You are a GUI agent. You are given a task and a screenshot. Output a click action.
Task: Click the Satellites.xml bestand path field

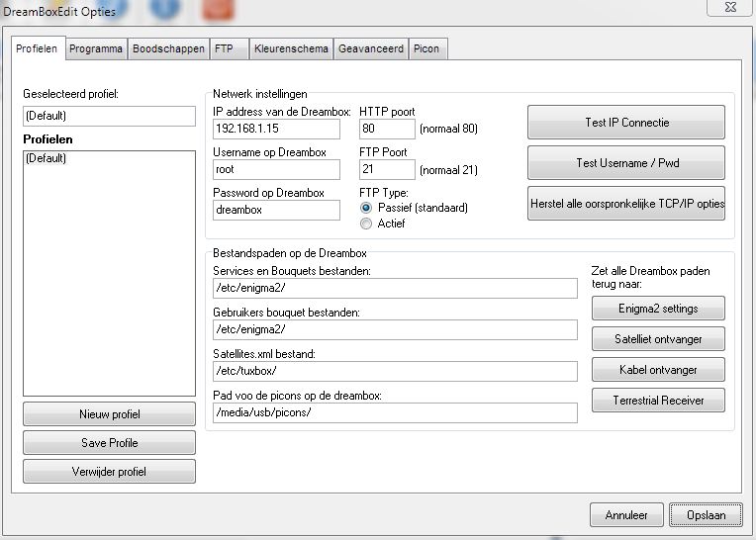[395, 371]
